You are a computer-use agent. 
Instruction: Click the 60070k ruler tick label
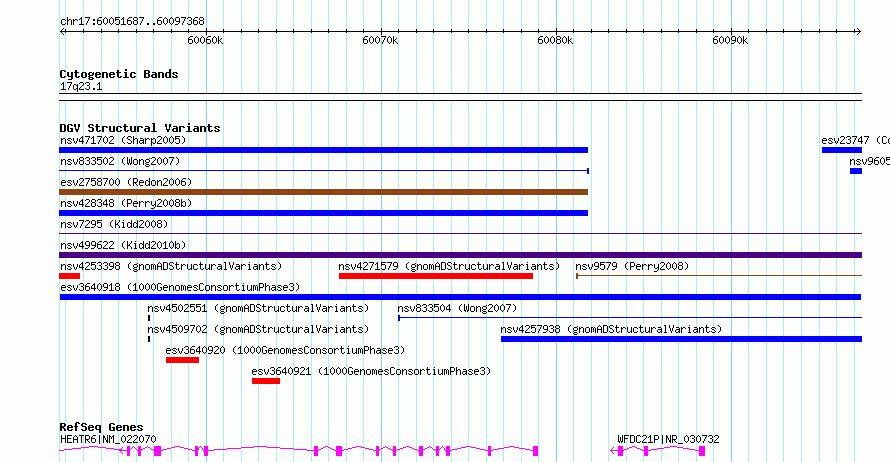(380, 40)
